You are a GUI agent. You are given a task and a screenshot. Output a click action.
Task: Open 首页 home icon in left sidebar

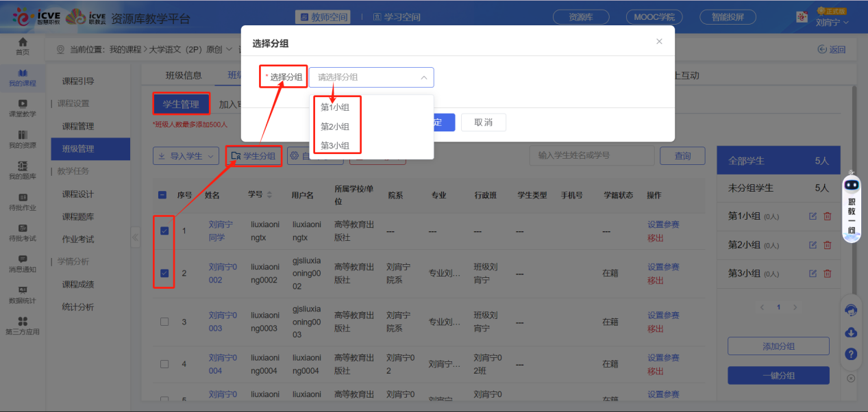tap(23, 45)
